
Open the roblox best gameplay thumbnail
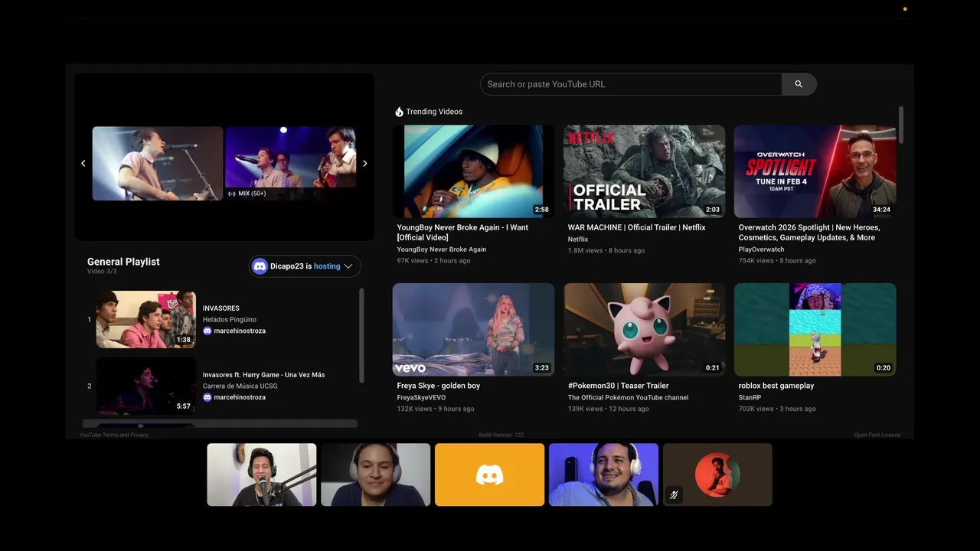[x=815, y=330]
